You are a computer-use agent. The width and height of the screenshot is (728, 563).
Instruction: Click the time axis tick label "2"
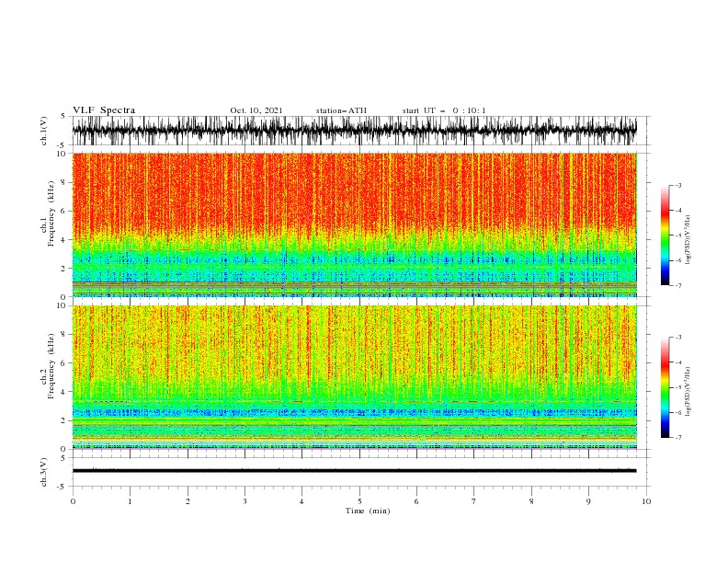pos(188,501)
